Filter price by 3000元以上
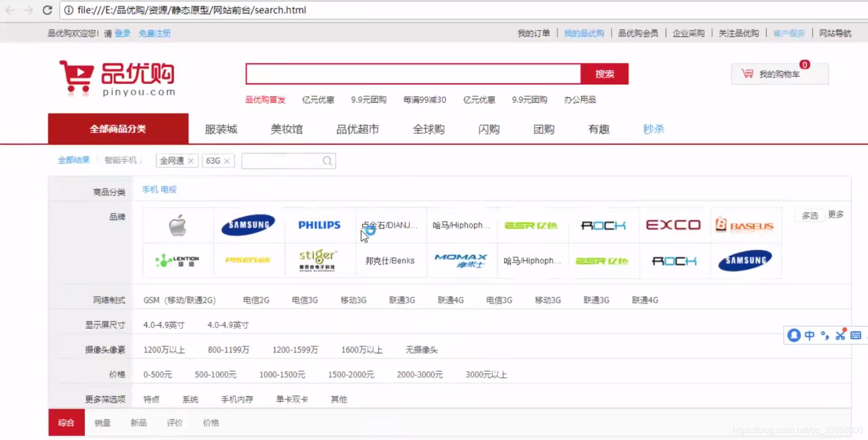Viewport: 868px width, 440px height. tap(486, 374)
